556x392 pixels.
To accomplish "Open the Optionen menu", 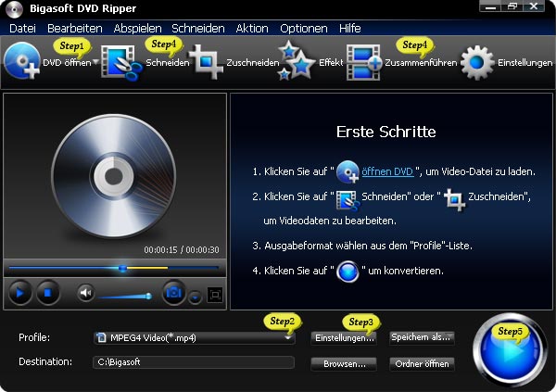I will 304,29.
